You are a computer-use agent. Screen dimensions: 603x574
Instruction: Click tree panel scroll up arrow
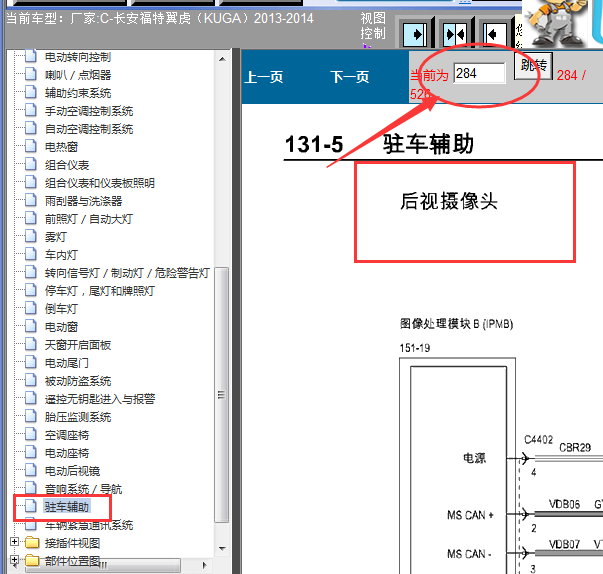[222, 59]
